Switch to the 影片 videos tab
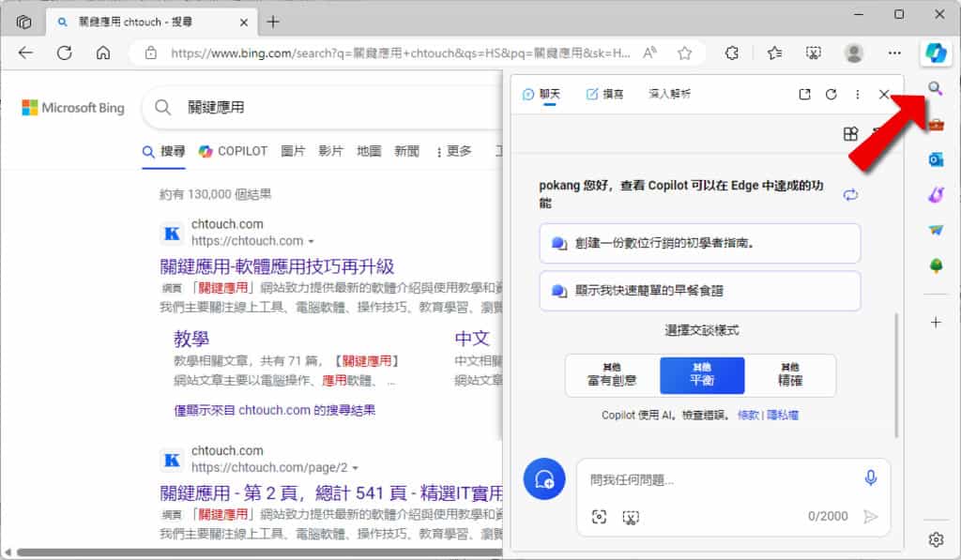 331,151
